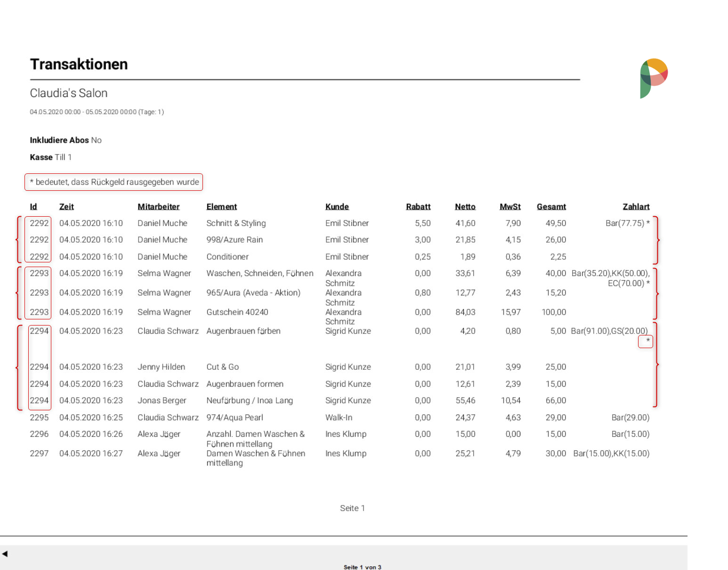The height and width of the screenshot is (570, 728).
Task: Click the Bar(35.20),KK(50.00) payment entry
Action: pyautogui.click(x=610, y=278)
